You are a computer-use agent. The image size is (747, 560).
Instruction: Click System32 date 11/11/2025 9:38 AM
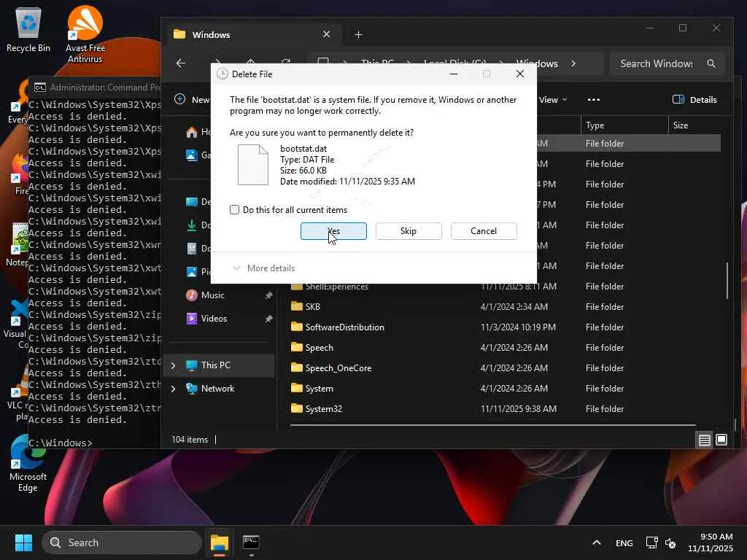[x=519, y=409]
